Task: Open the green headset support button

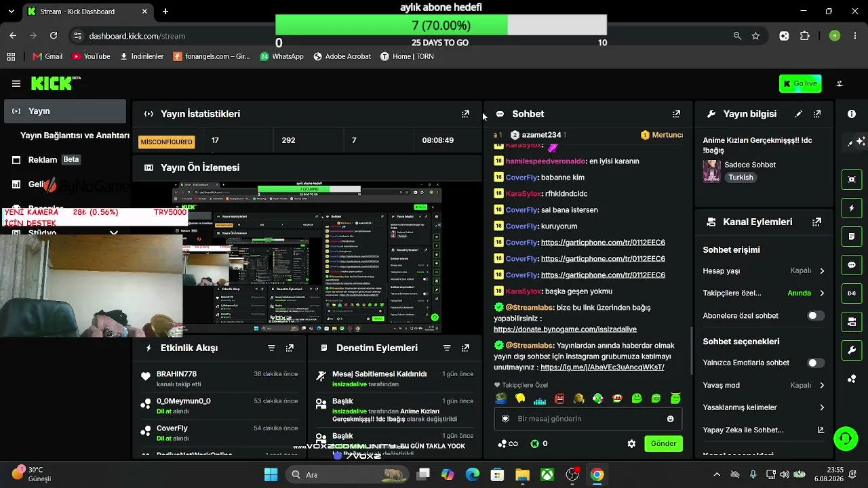Action: (846, 439)
